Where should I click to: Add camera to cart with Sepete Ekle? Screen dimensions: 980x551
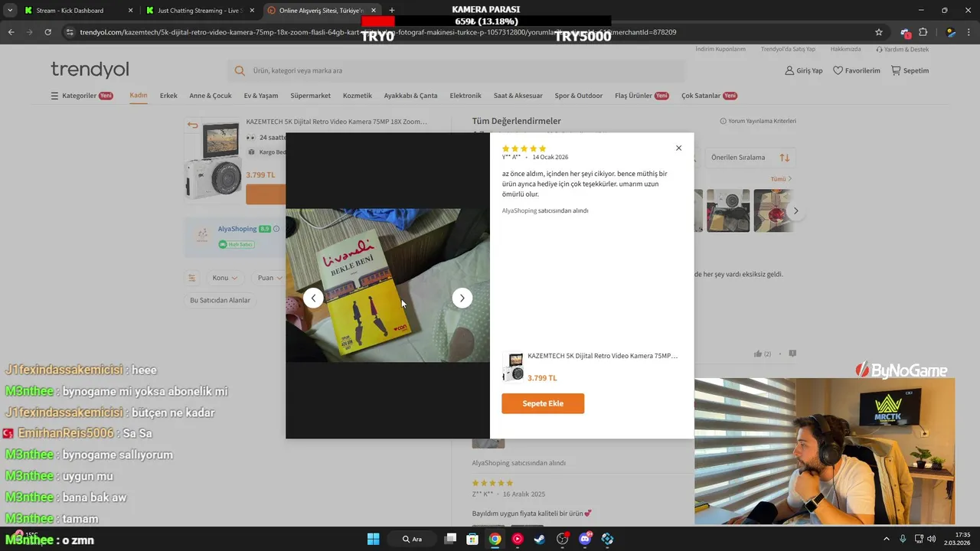click(543, 403)
